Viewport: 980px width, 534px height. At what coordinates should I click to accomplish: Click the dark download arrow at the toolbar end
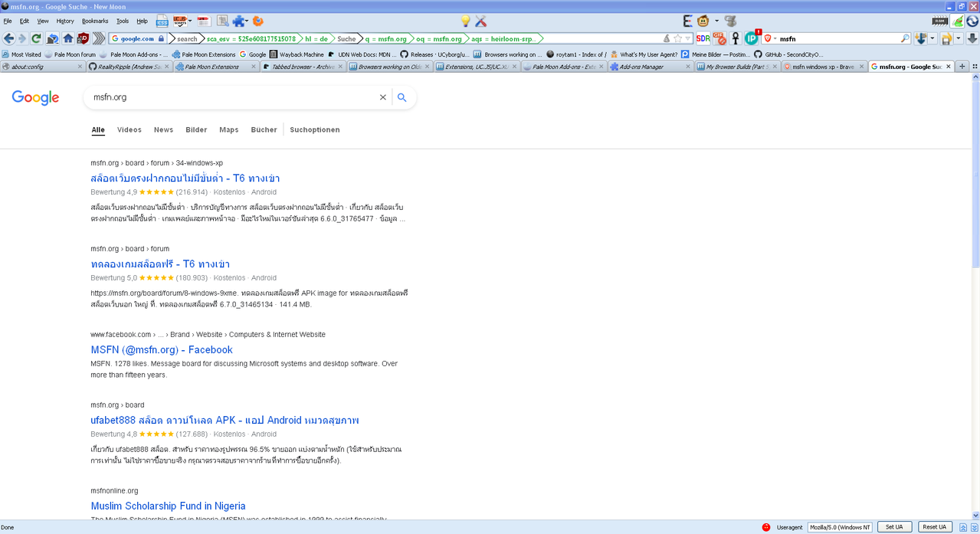[972, 38]
